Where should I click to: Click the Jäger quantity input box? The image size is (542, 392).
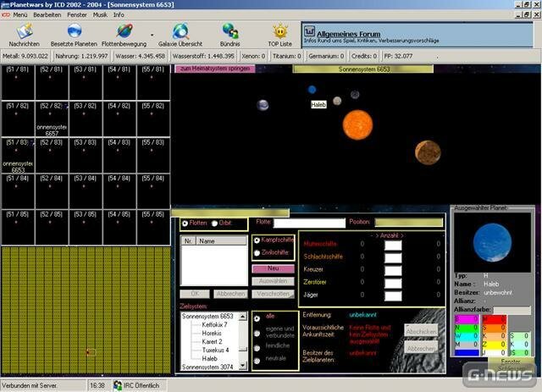point(393,295)
